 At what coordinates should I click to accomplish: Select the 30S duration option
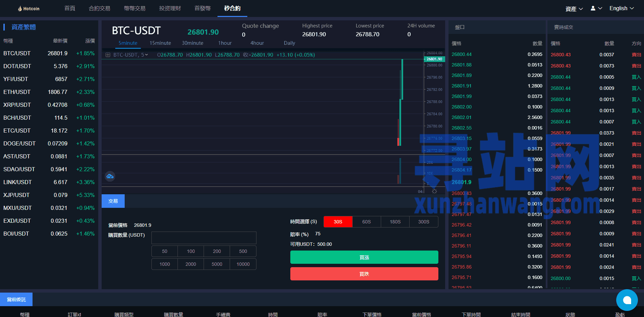pos(338,222)
